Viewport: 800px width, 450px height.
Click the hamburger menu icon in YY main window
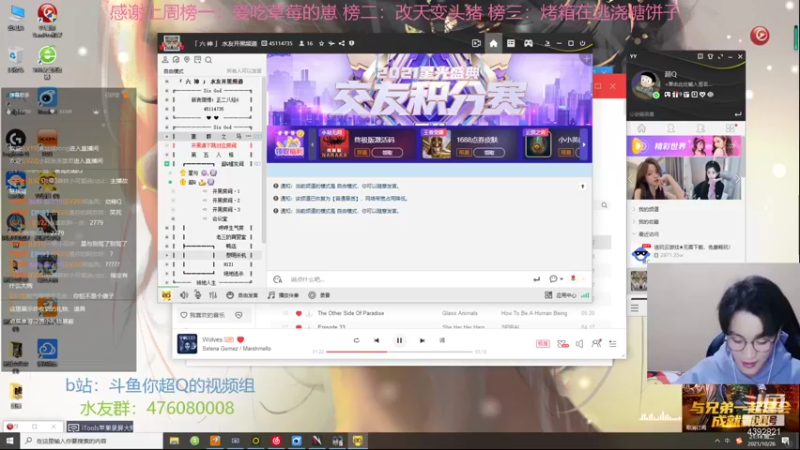tap(635, 308)
